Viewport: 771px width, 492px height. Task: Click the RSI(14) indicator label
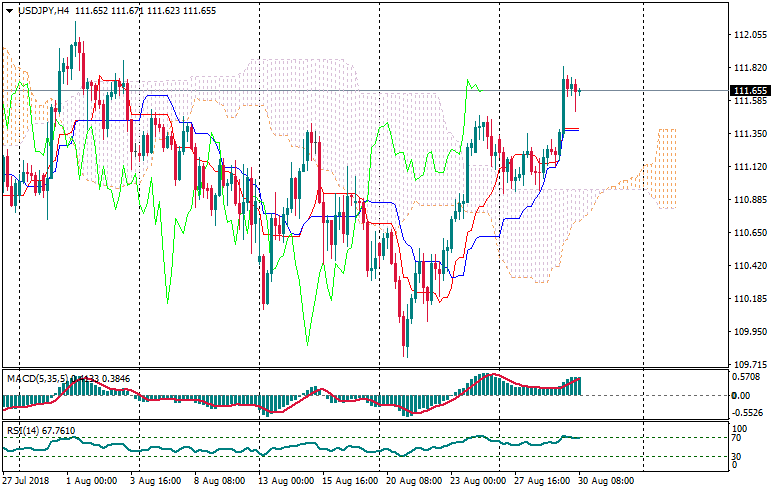click(x=24, y=431)
